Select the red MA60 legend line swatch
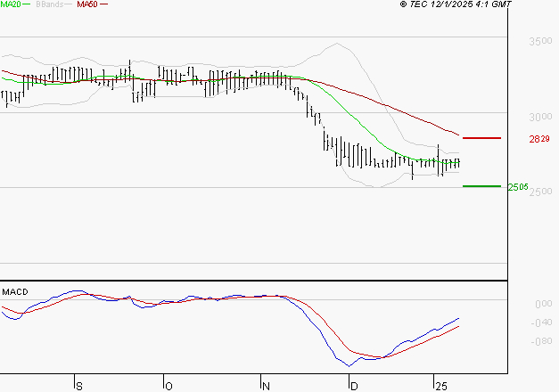The image size is (559, 392). 104,5
